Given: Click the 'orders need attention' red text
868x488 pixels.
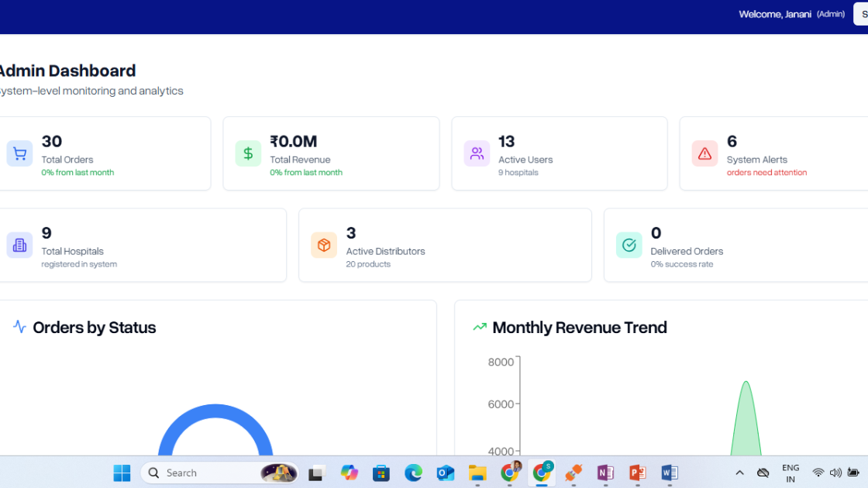Looking at the screenshot, I should point(766,173).
